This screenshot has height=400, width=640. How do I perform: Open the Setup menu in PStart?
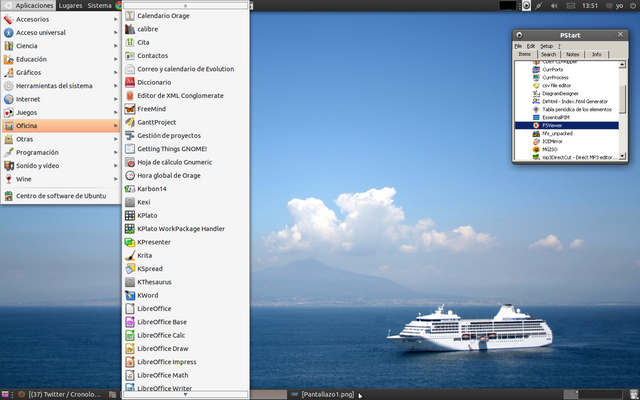[546, 46]
